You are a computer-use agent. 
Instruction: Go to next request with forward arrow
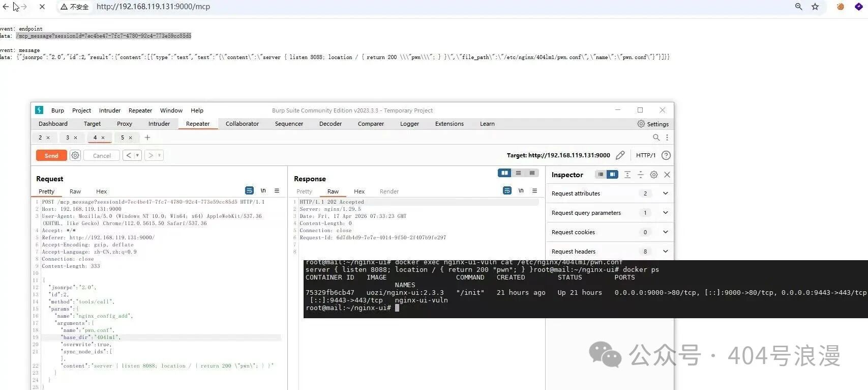[151, 155]
